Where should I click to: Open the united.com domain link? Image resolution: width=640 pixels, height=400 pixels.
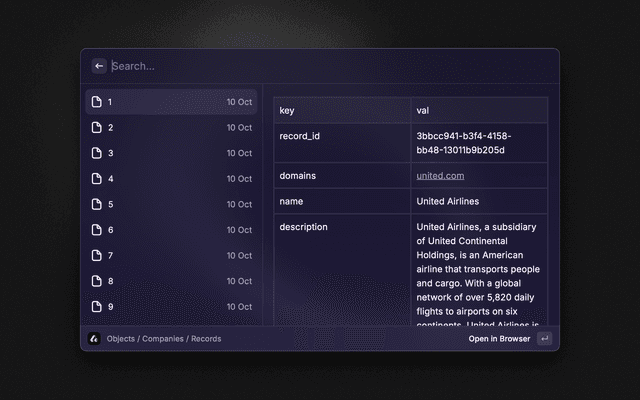click(440, 176)
